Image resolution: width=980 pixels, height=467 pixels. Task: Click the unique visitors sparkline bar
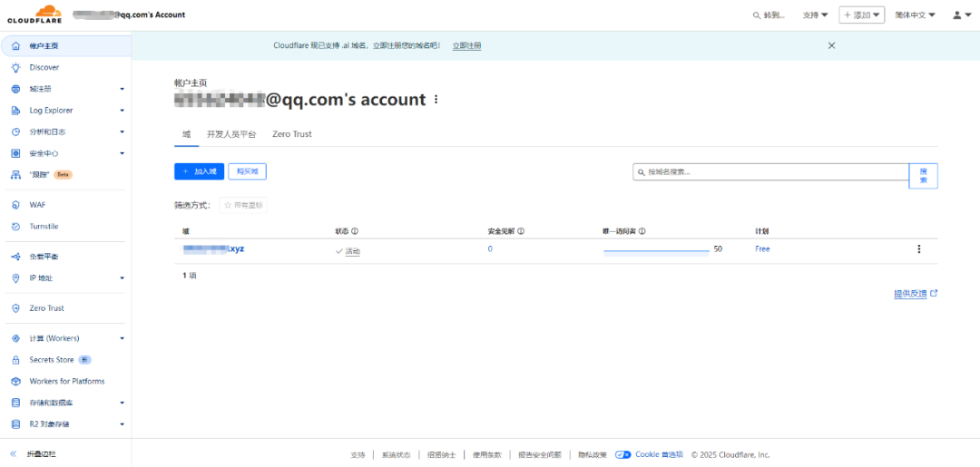(656, 251)
